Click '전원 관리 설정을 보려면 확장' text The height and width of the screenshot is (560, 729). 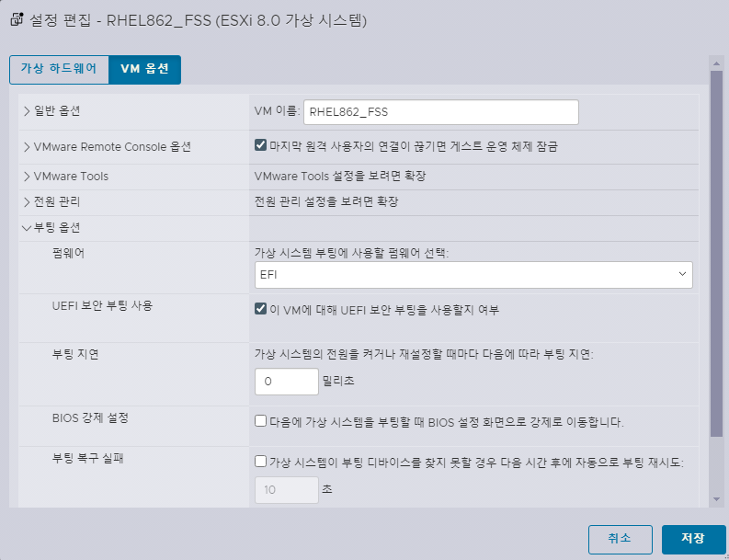point(326,202)
